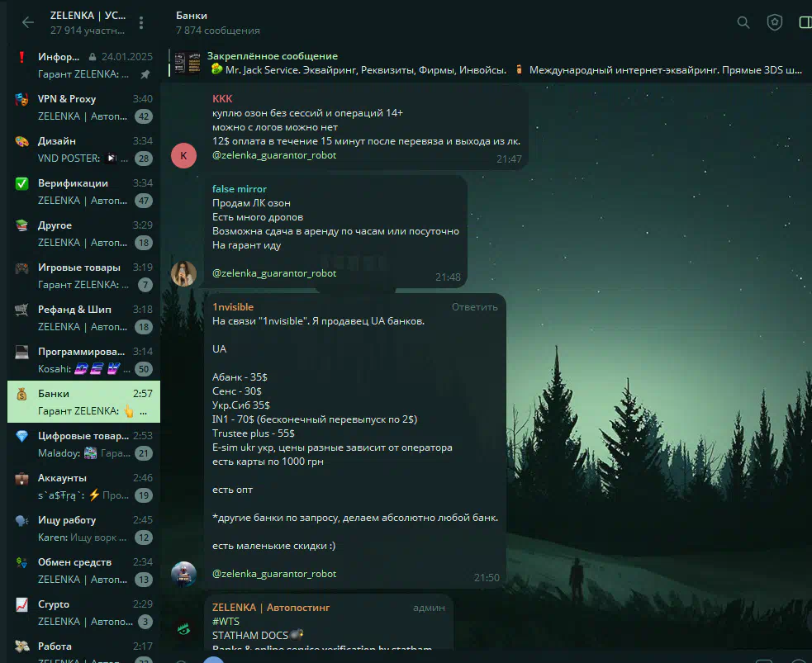The image size is (812, 663).
Task: Click the money bag icon of Банки
Action: pos(21,394)
